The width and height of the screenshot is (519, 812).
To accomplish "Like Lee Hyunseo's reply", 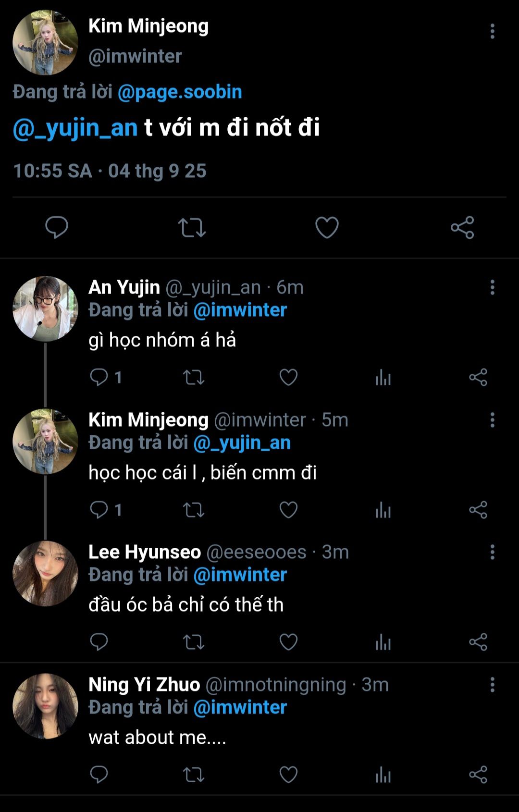I will tap(288, 642).
